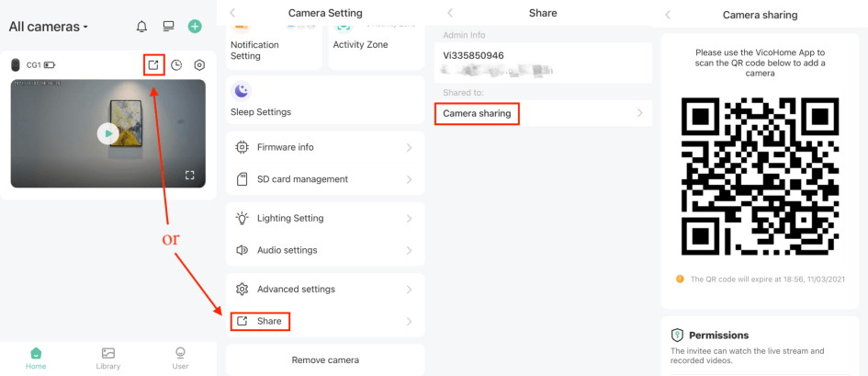The width and height of the screenshot is (868, 376).
Task: Open notifications bell icon
Action: 141,27
